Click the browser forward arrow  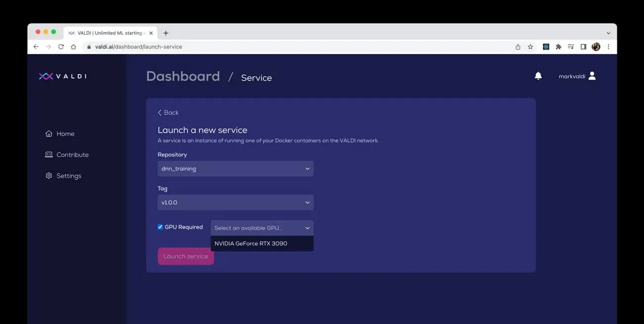pos(48,47)
